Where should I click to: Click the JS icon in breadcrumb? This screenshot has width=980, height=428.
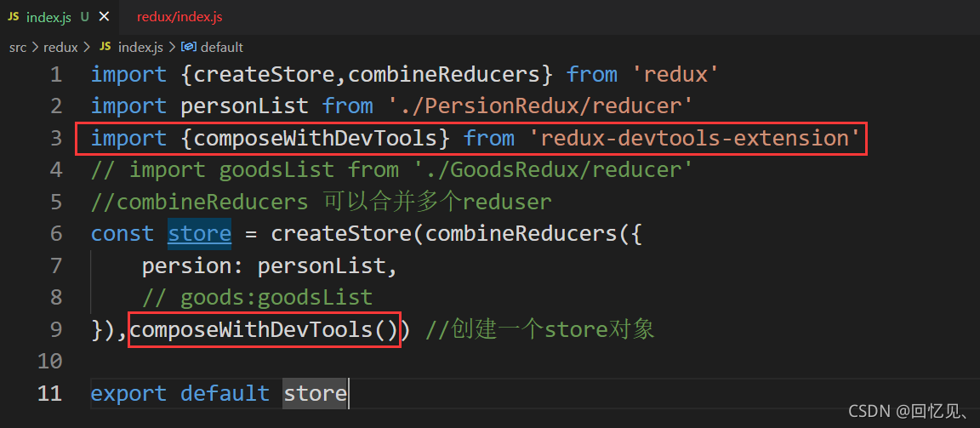105,48
